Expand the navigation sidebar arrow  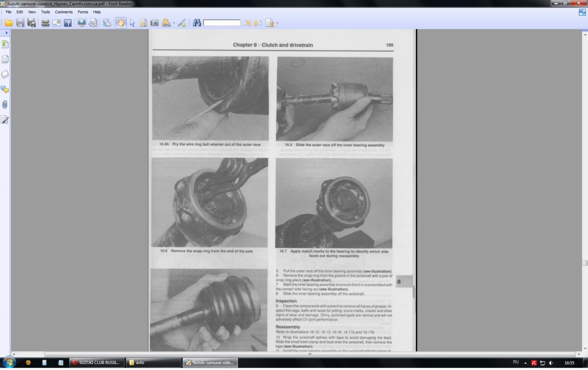pos(6,33)
